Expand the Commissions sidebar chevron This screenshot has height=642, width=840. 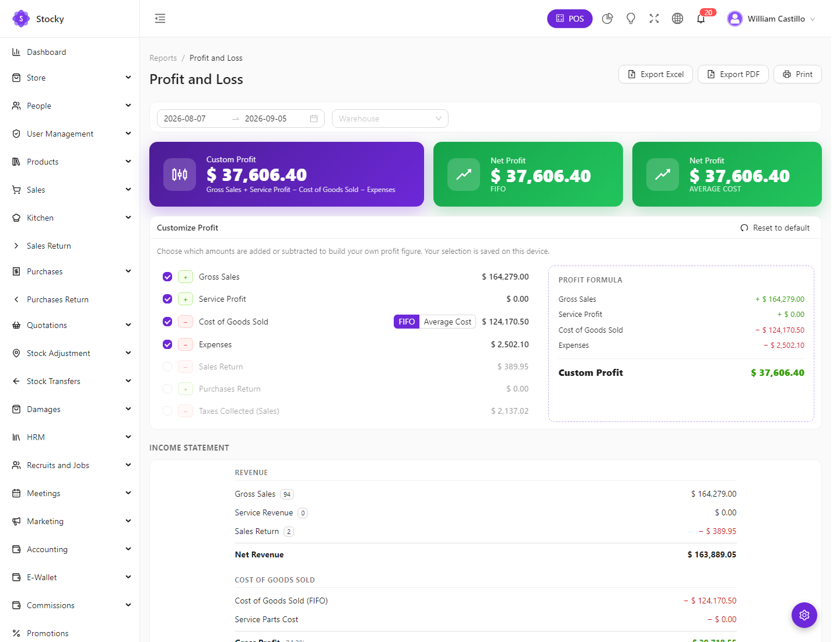(128, 605)
